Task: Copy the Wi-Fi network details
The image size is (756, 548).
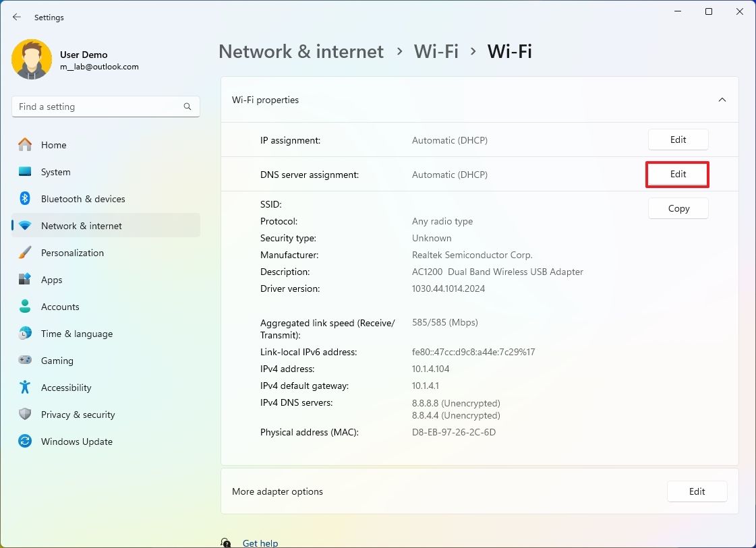Action: pyautogui.click(x=678, y=208)
